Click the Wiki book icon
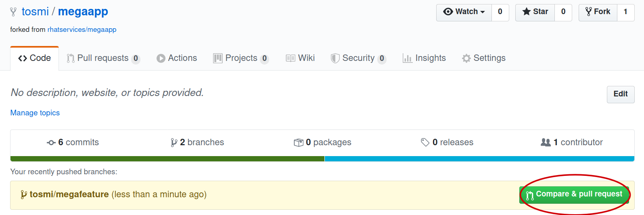Viewport: 644px width, 215px height. pos(291,58)
